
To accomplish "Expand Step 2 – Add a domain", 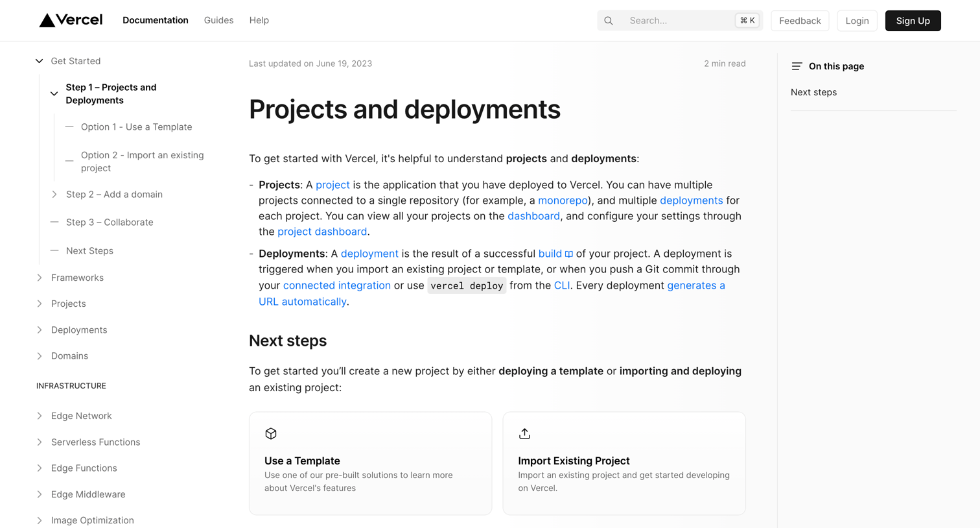I will 54,195.
